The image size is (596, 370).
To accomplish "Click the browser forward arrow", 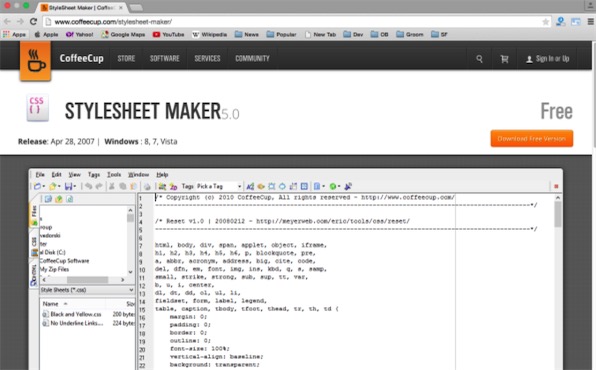I will pyautogui.click(x=20, y=22).
